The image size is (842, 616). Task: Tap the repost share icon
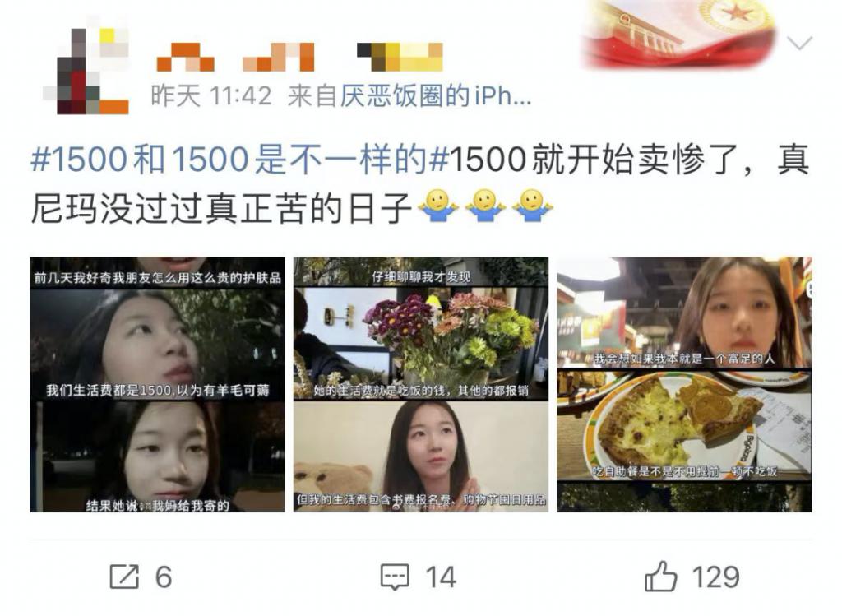tap(124, 577)
